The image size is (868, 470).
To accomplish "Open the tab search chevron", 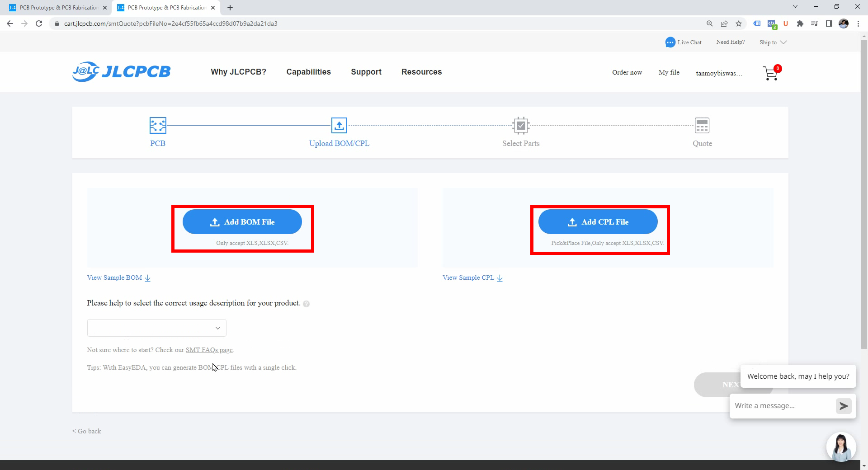I will point(795,7).
